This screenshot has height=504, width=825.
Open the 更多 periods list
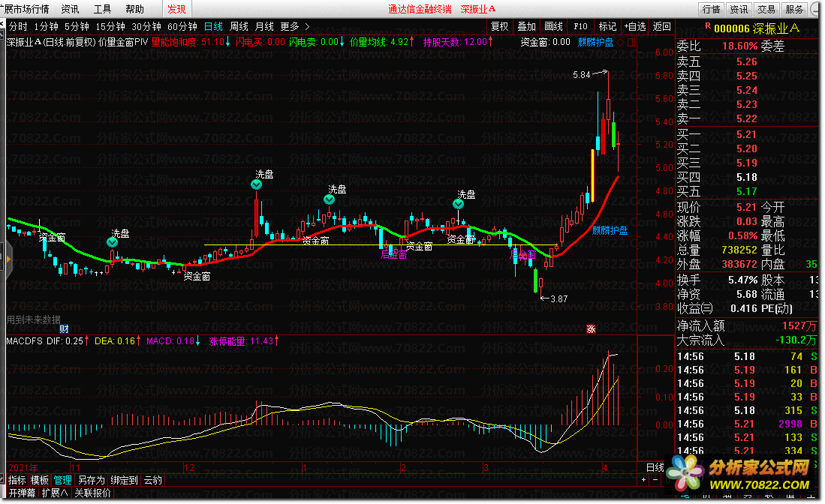[289, 26]
